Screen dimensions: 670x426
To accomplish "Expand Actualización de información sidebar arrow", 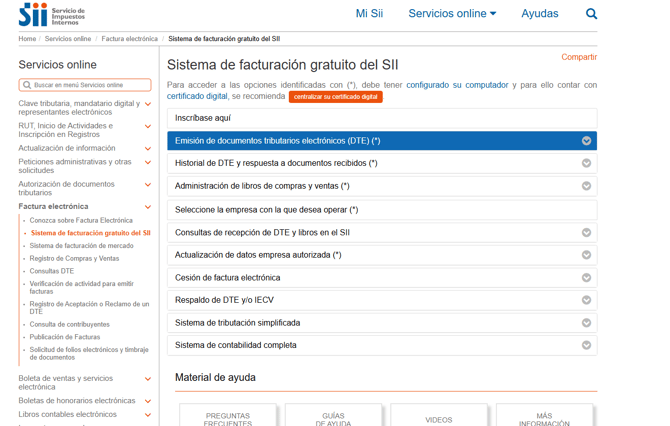I will pos(148,149).
